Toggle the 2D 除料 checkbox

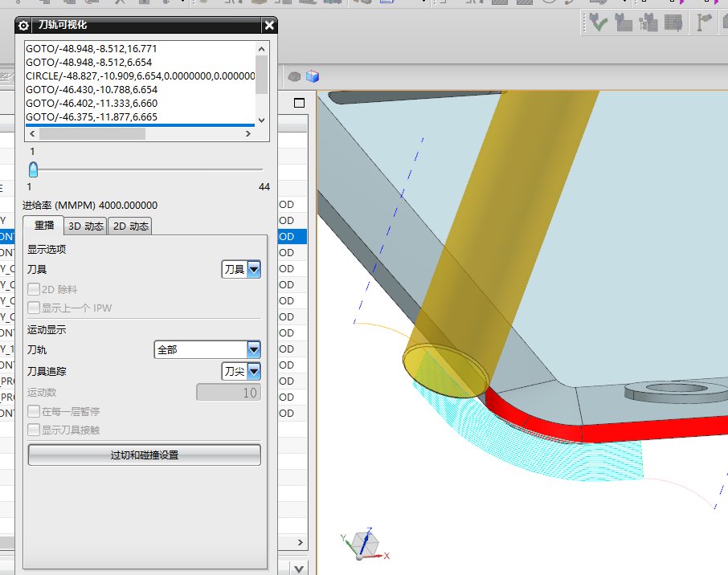(34, 290)
